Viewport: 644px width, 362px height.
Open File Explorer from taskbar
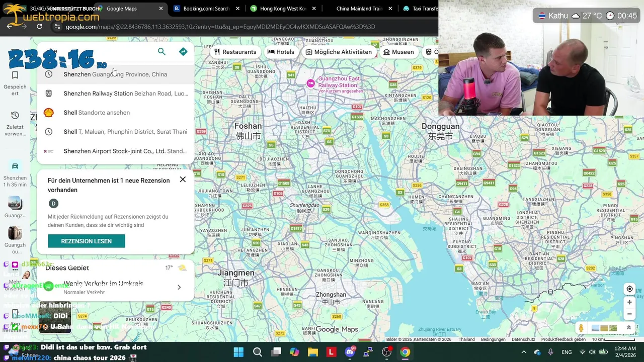[313, 352]
